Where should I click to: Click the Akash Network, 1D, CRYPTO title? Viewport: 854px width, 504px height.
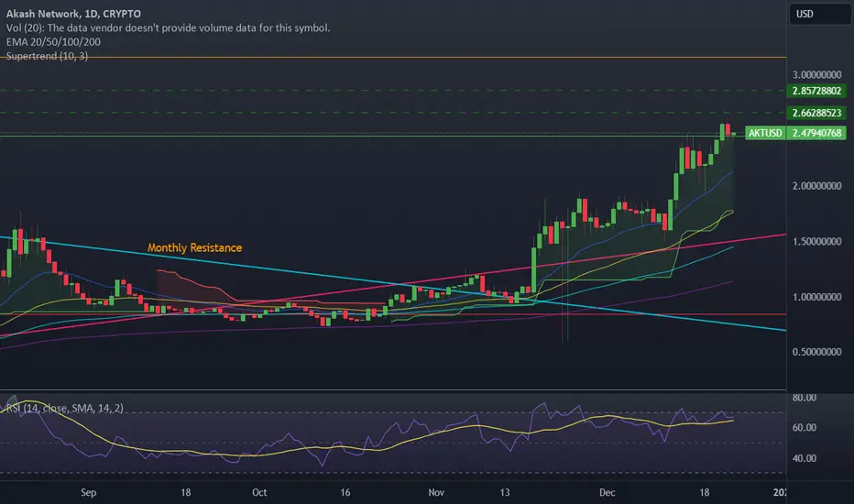[x=73, y=14]
